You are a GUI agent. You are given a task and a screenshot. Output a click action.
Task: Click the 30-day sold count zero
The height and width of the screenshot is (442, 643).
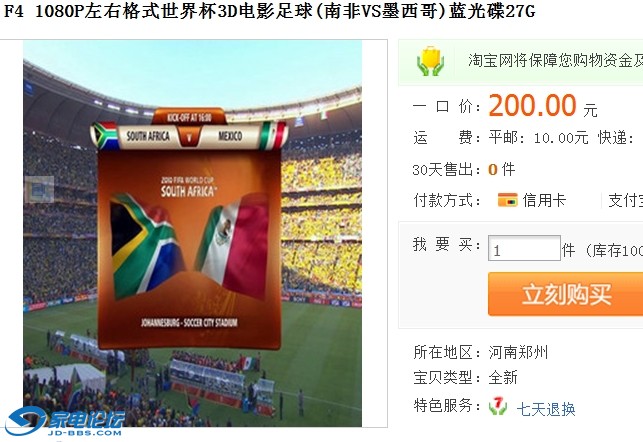pyautogui.click(x=493, y=169)
